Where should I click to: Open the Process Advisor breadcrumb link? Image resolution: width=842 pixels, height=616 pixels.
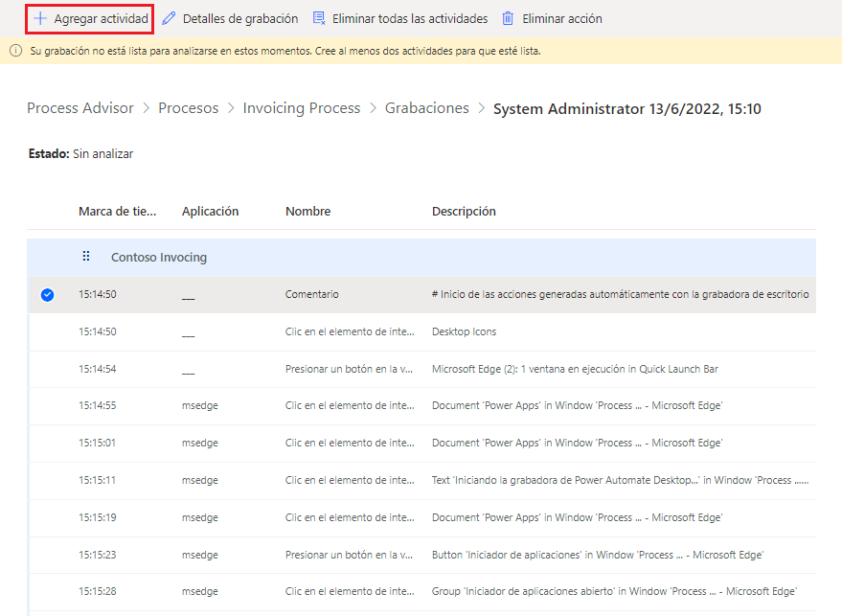coord(80,108)
